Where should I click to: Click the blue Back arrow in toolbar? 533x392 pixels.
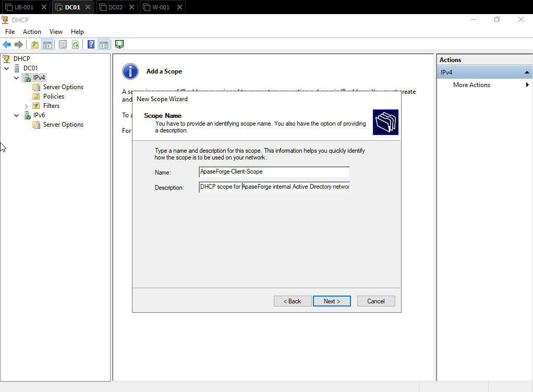click(x=7, y=44)
